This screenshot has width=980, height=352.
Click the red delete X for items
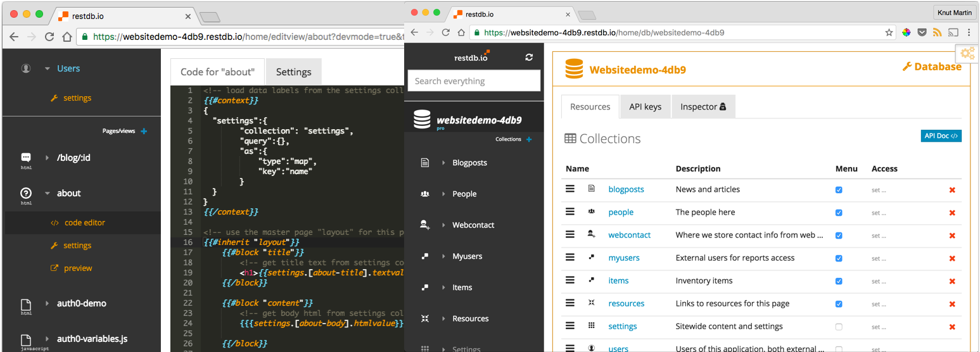click(x=952, y=281)
